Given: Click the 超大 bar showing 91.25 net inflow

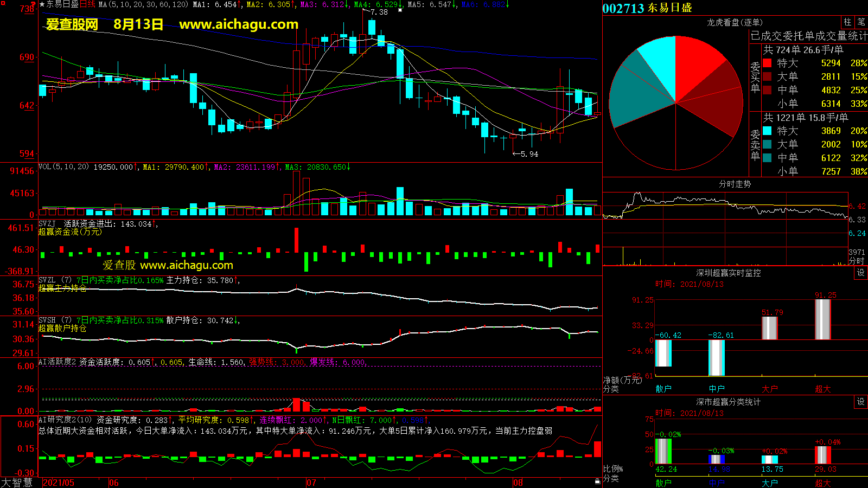Looking at the screenshot, I should click(x=823, y=319).
